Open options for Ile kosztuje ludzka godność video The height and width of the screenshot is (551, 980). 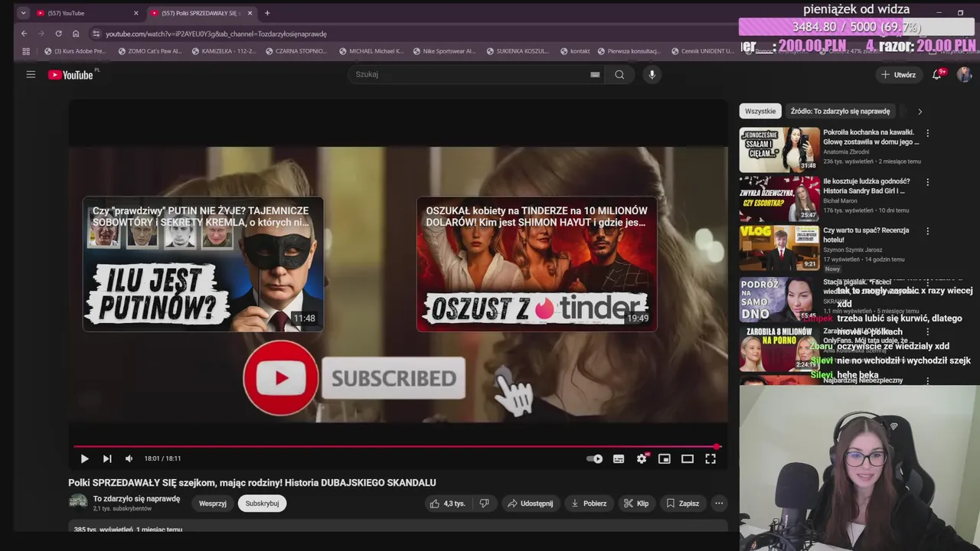[927, 182]
